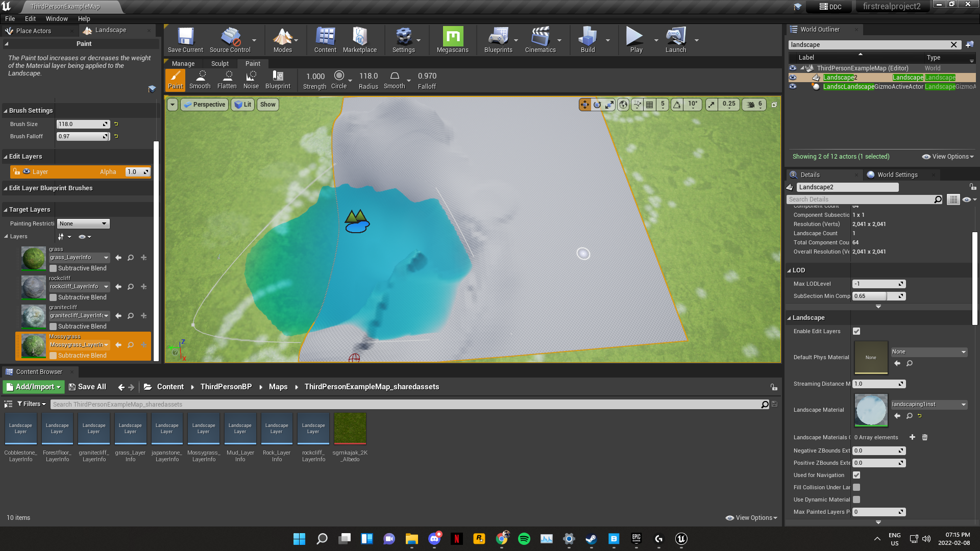
Task: Open the Settings toolbar icon
Action: click(403, 40)
